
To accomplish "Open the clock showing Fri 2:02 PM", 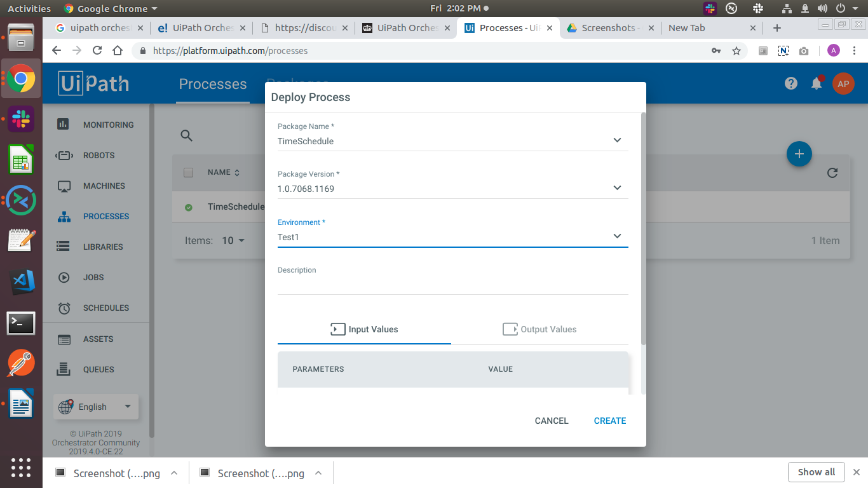I will (x=459, y=8).
